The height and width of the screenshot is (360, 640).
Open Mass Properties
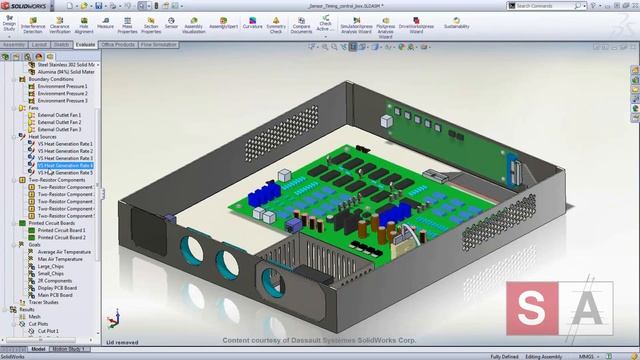click(x=127, y=25)
